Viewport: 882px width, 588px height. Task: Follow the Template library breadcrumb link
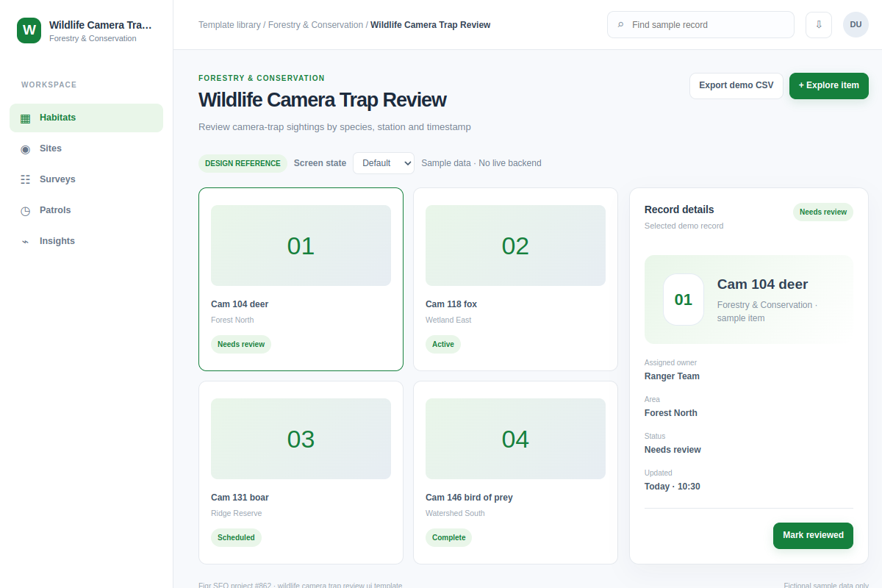(229, 25)
